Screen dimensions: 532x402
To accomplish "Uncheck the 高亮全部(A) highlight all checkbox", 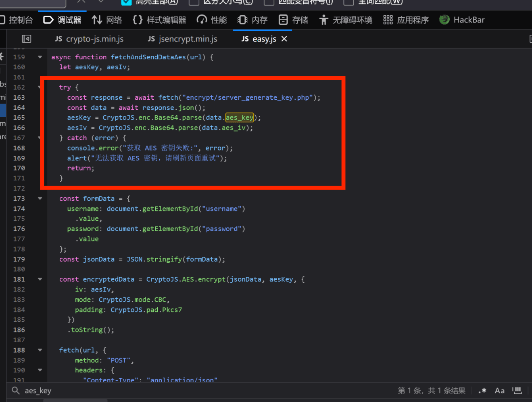I will 127,2.
